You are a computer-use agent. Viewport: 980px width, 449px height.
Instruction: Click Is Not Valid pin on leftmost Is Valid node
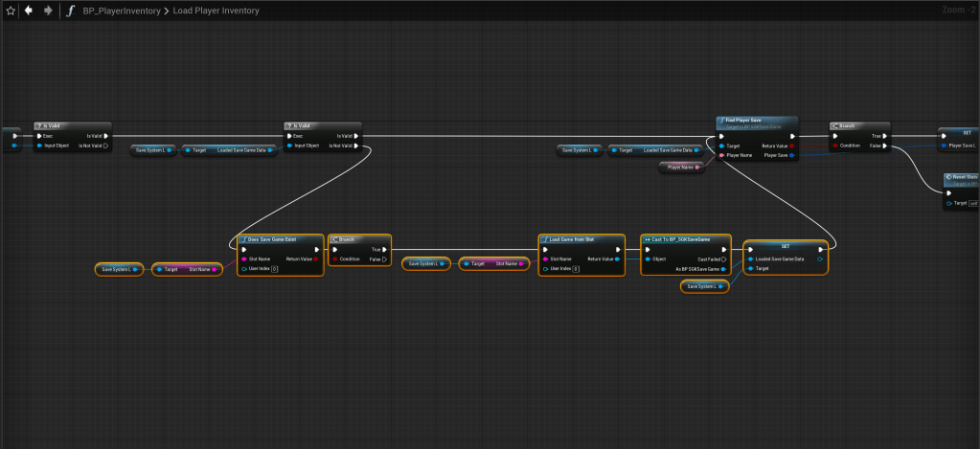105,146
